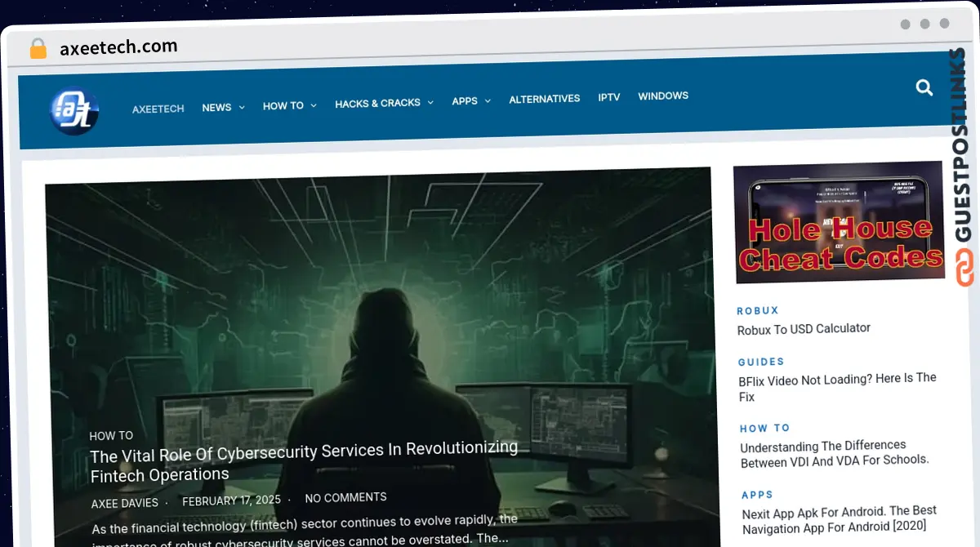Click the red window control dot
The image size is (980, 547).
pyautogui.click(x=905, y=24)
